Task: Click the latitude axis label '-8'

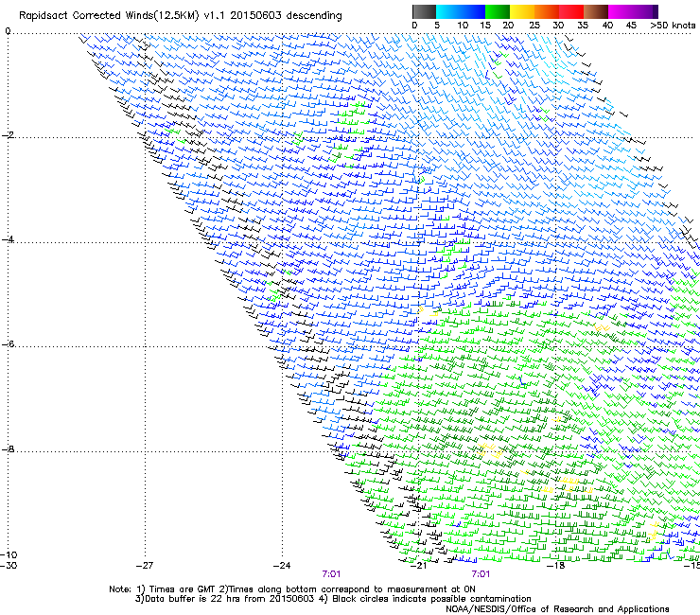Action: [8, 448]
